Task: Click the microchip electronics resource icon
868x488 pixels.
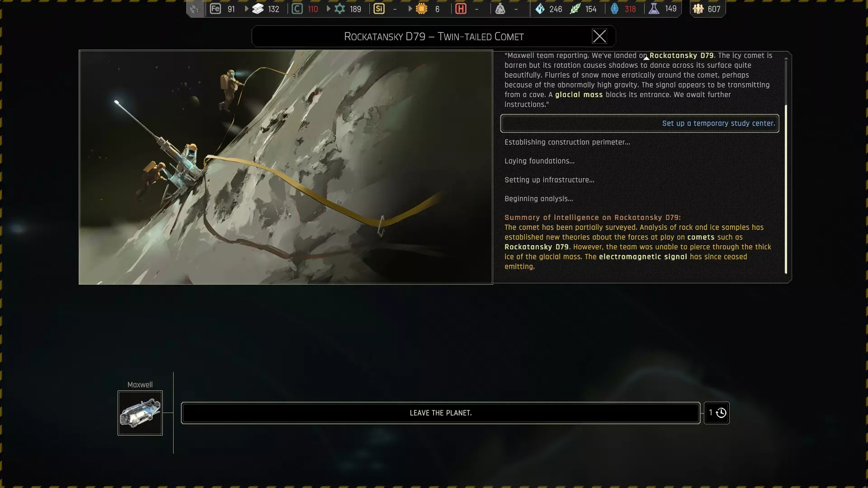Action: click(x=421, y=9)
